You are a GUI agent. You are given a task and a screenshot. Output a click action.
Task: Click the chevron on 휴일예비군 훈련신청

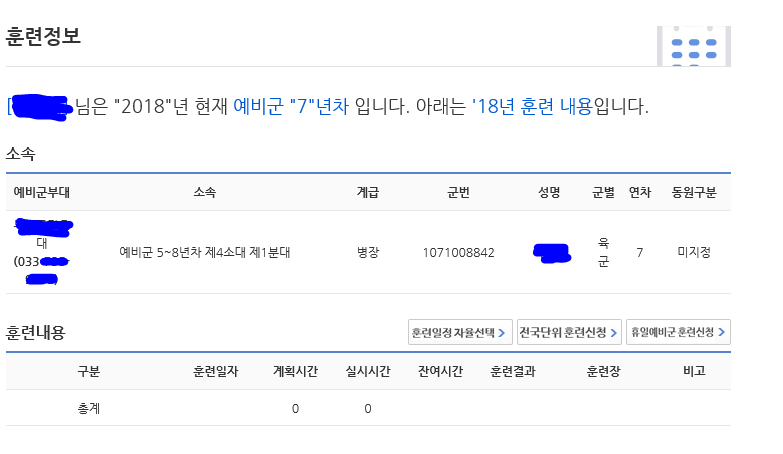[722, 332]
